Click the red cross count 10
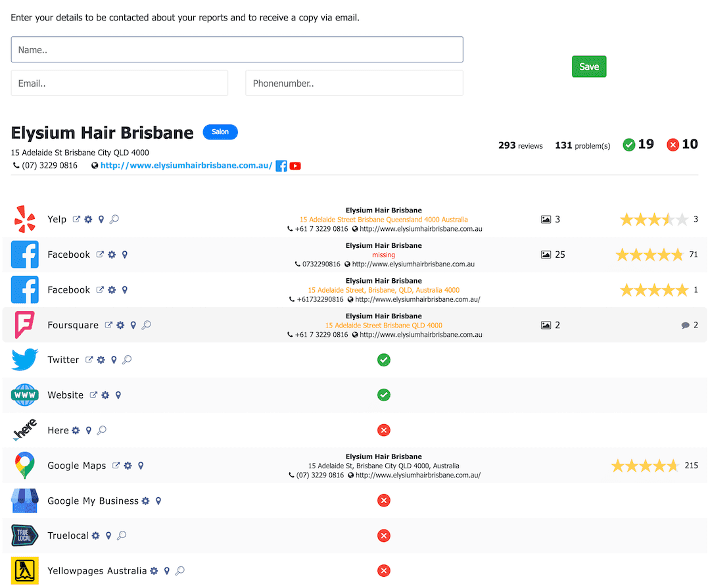This screenshot has height=588, width=710. click(682, 145)
